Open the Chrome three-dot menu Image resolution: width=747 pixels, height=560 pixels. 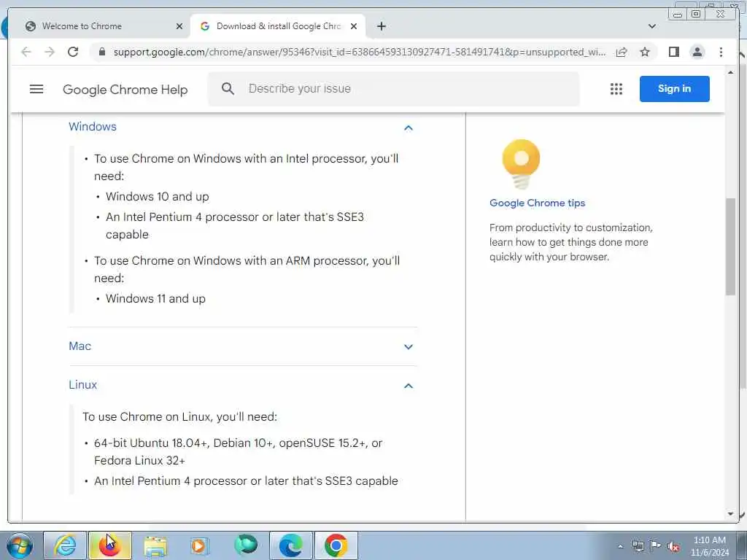tap(721, 52)
